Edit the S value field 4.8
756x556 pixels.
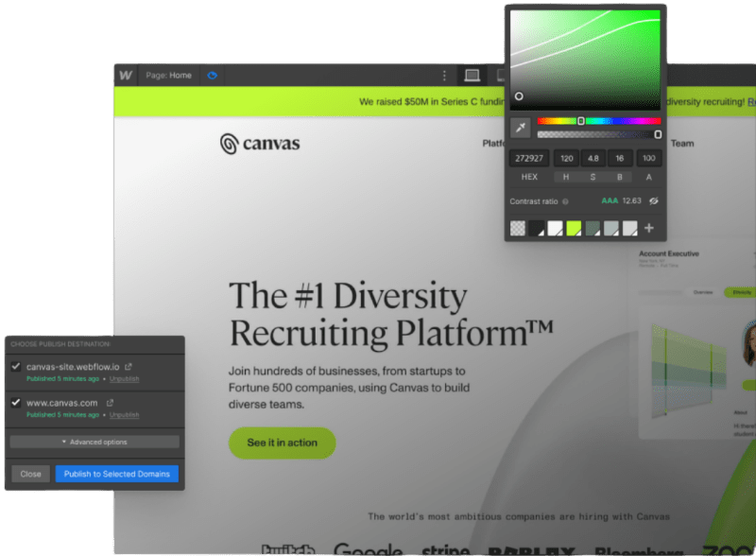pos(593,158)
